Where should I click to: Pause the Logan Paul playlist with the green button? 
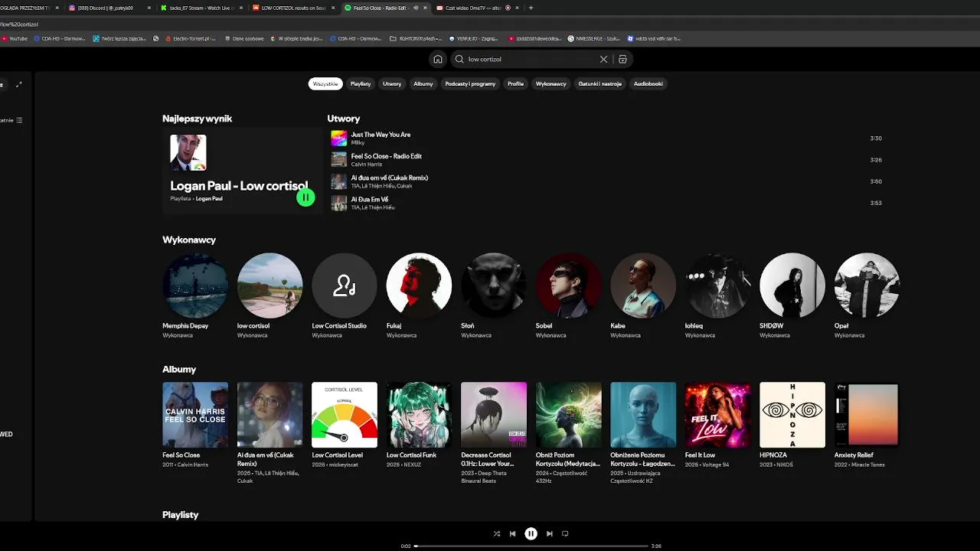coord(305,197)
